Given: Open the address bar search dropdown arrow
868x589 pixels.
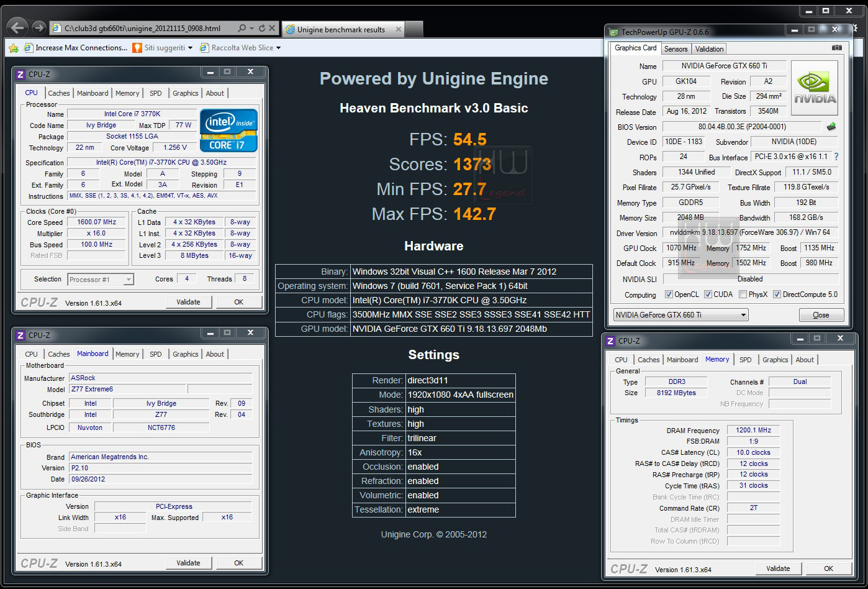Looking at the screenshot, I should (251, 28).
